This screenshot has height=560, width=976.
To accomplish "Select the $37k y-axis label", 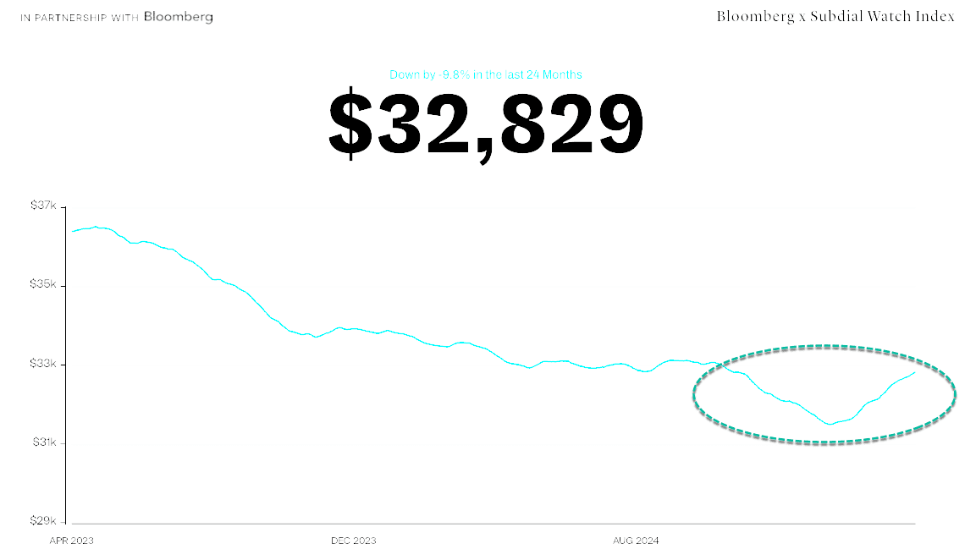I will pos(42,206).
